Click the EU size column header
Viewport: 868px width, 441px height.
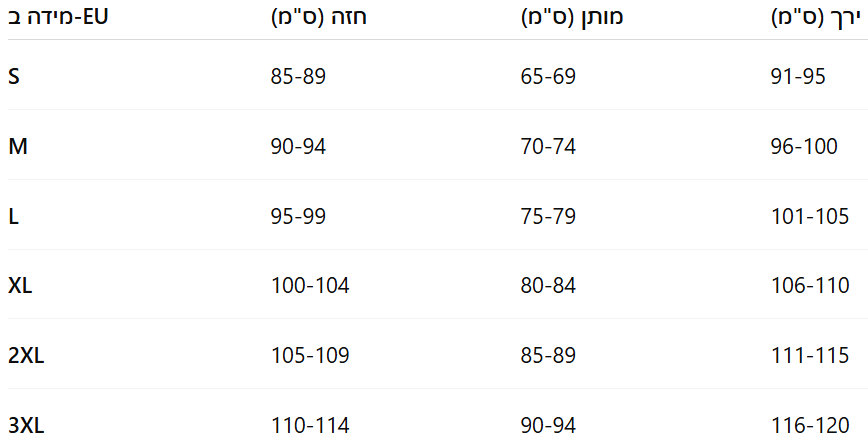(x=58, y=17)
